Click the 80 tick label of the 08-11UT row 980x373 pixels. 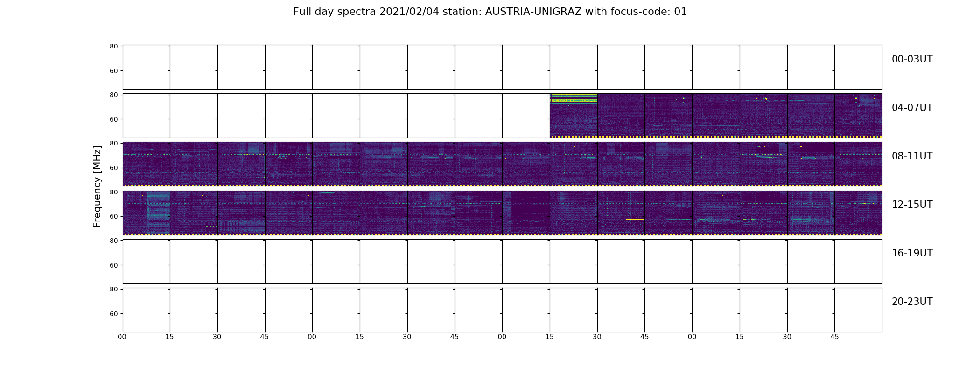coord(113,143)
